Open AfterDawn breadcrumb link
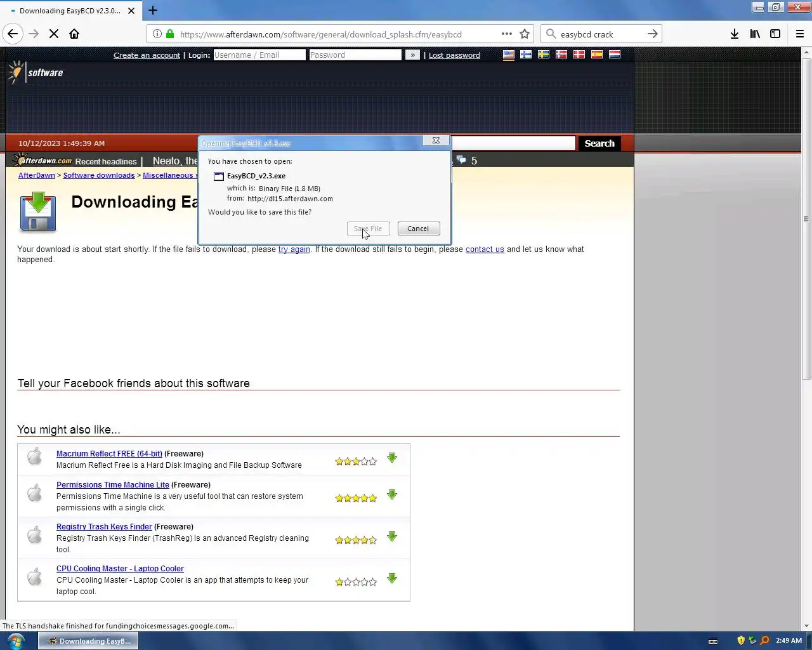 pyautogui.click(x=37, y=175)
